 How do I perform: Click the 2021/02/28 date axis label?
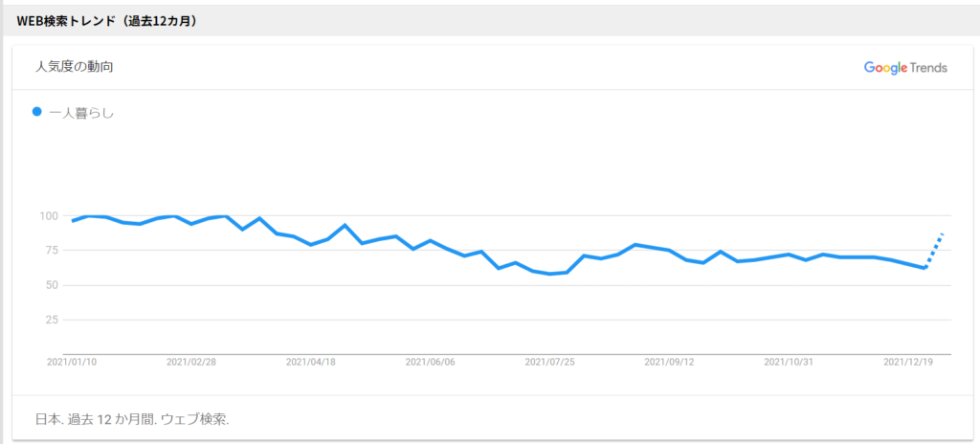[x=190, y=362]
